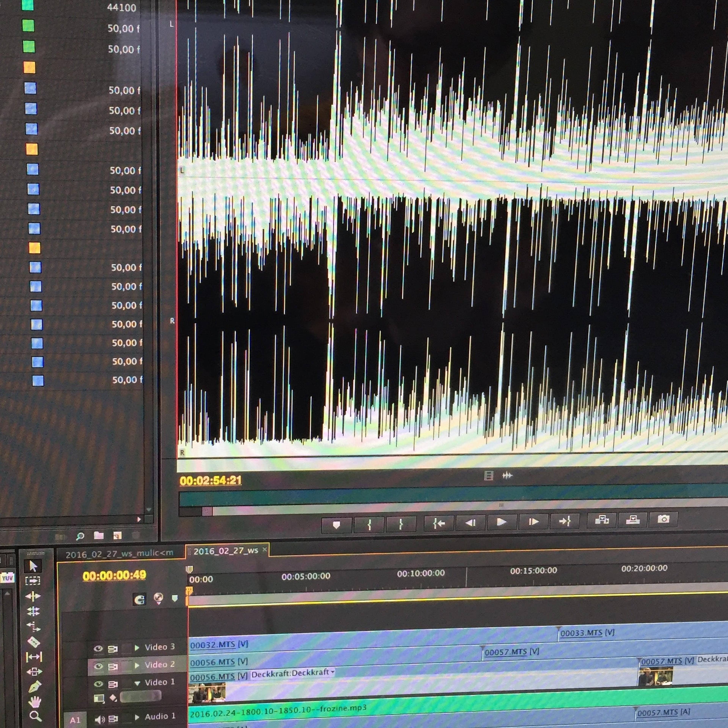The width and height of the screenshot is (728, 728).
Task: Toggle sync lock on Audio 1
Action: (113, 719)
